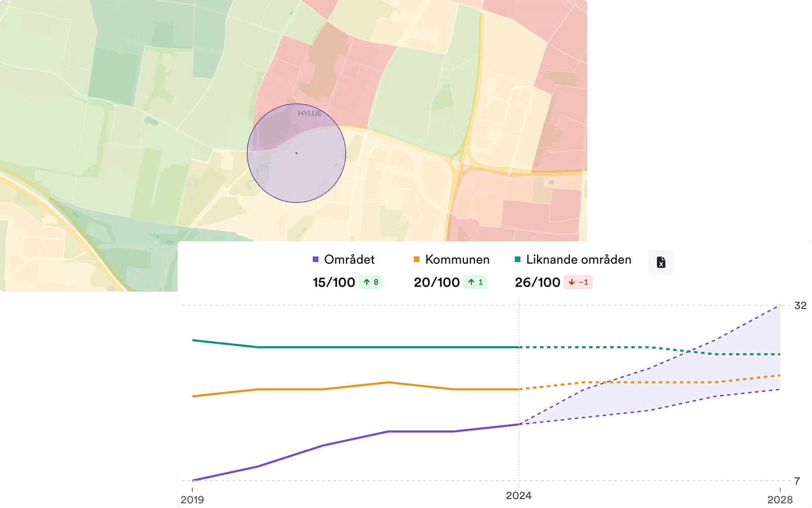Click the purple Området legend square
The image size is (812, 508).
pos(316,260)
